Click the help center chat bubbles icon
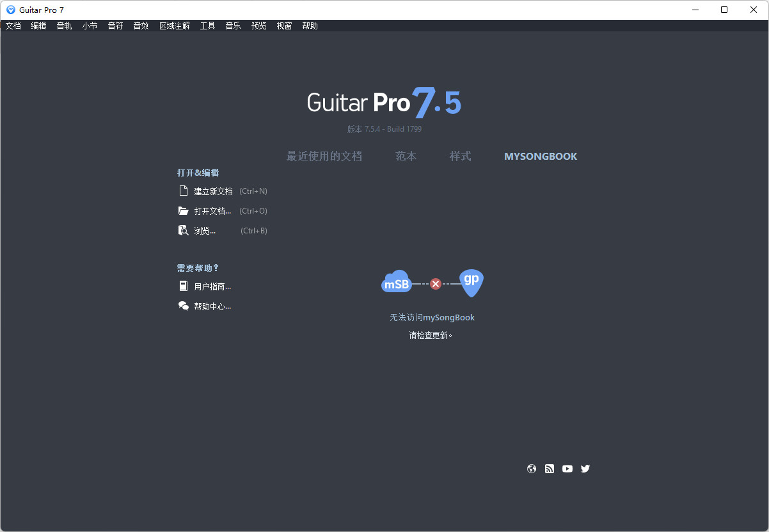 coord(184,306)
